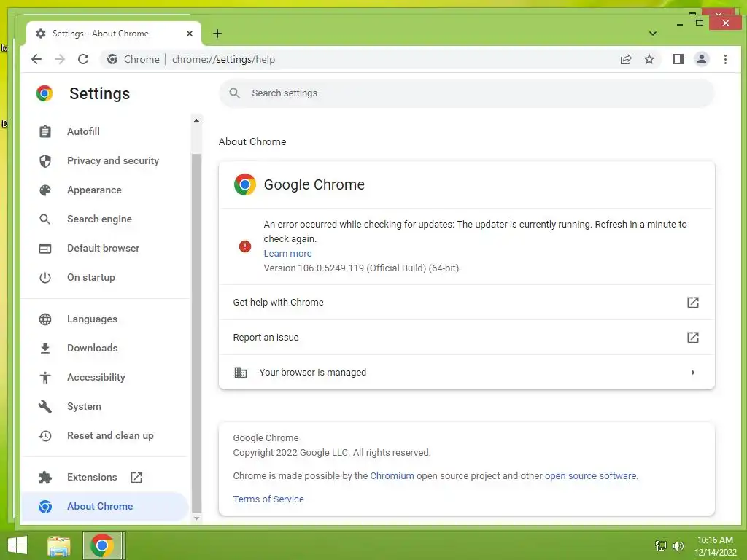Click Chrome icon in taskbar

(x=102, y=545)
